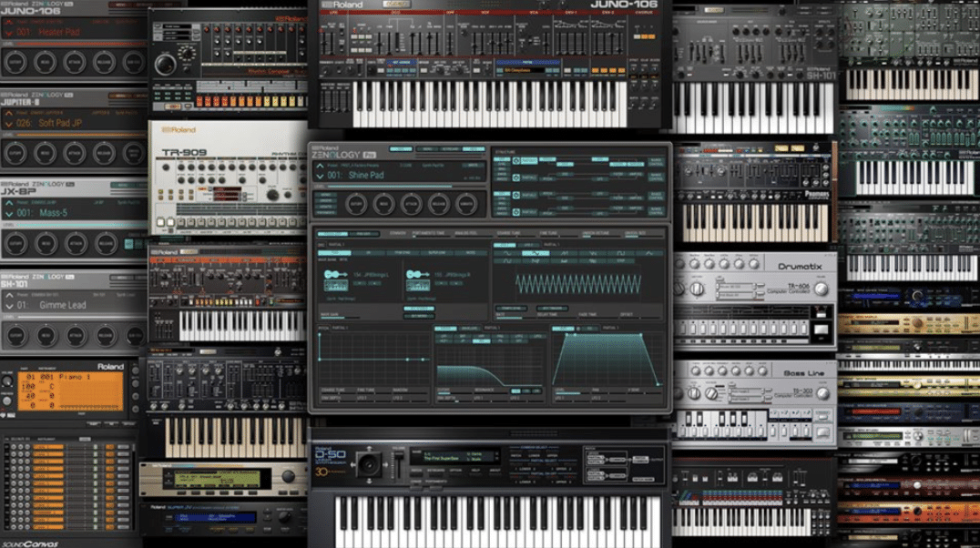Image resolution: width=980 pixels, height=548 pixels.
Task: Select the sine LFO waveform in ZENOLOGY Pro
Action: (x=507, y=253)
